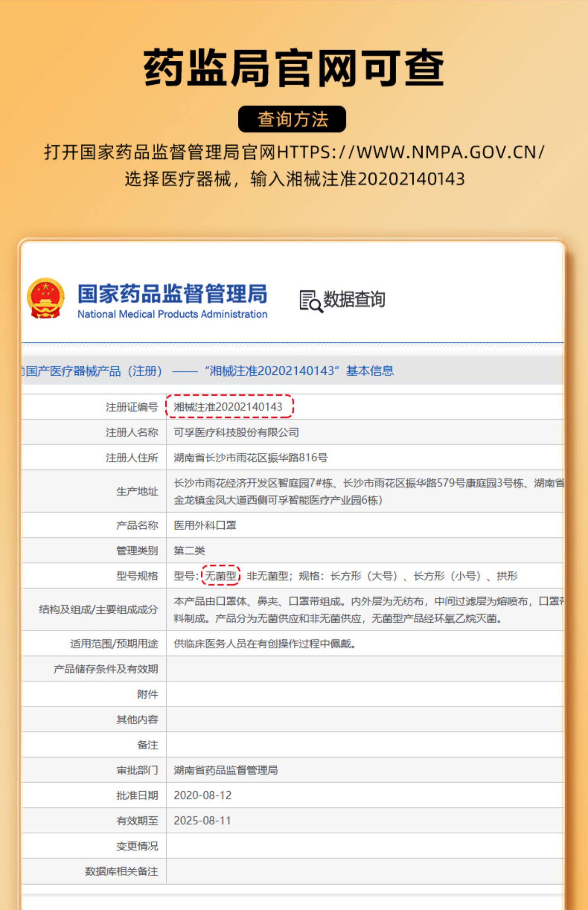Select the 注册证编号 label
This screenshot has width=588, height=910.
point(132,407)
